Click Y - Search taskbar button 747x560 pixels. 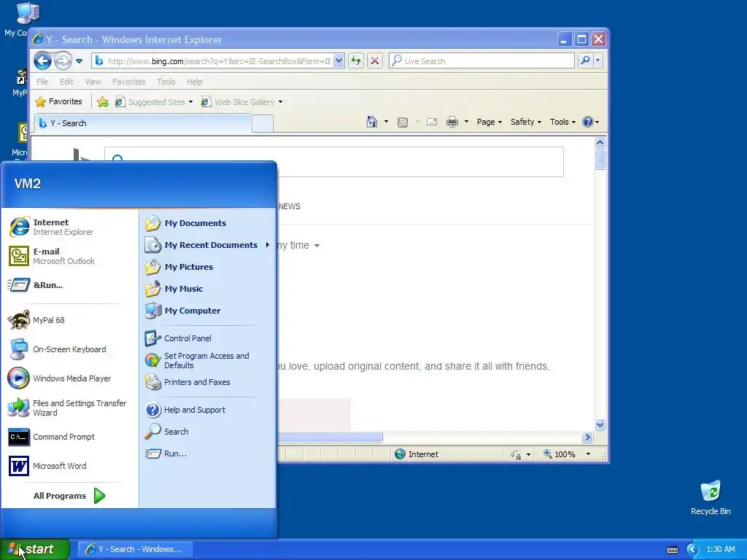[x=135, y=549]
